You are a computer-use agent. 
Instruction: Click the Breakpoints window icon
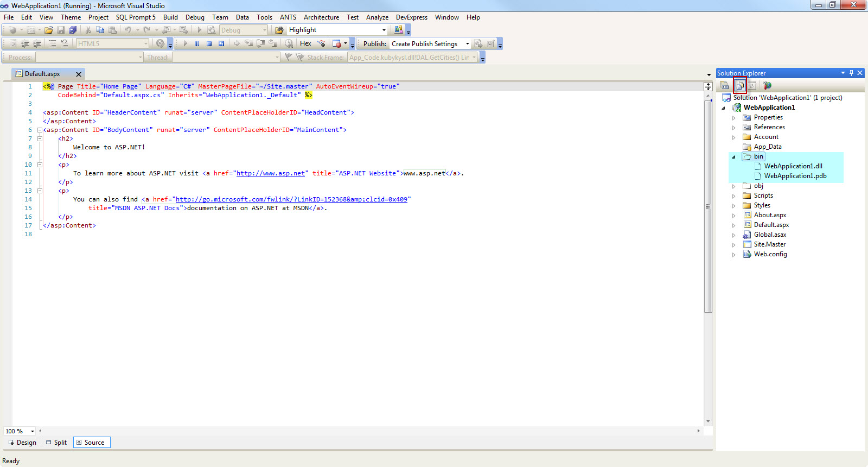pos(336,43)
